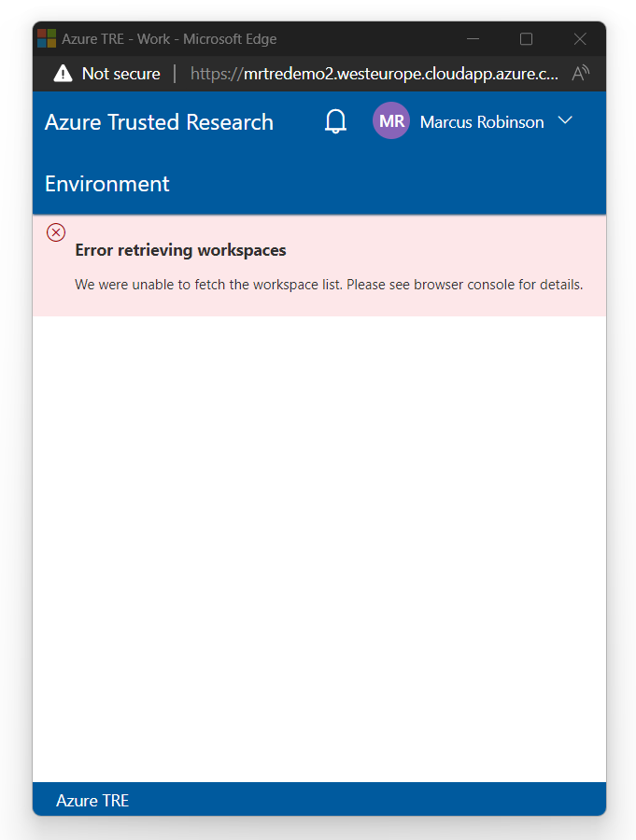Click the address bar URL
The width and height of the screenshot is (636, 840).
[x=374, y=73]
